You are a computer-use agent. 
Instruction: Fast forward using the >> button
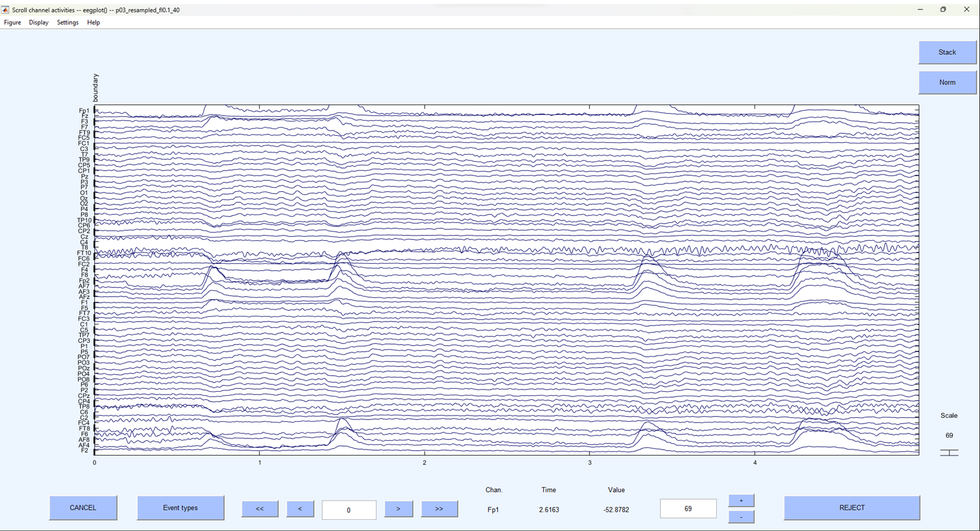click(x=439, y=509)
